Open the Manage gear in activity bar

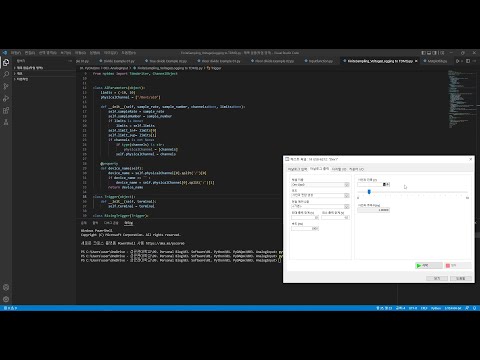pos(6,299)
